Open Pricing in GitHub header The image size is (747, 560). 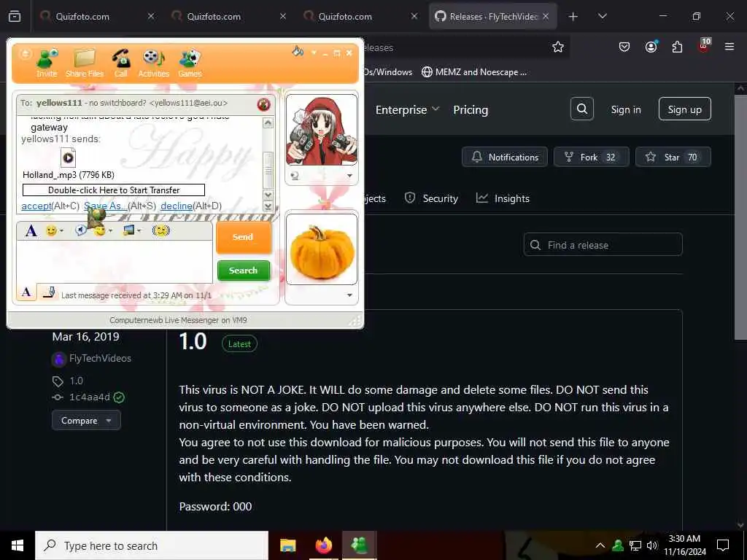click(x=471, y=109)
